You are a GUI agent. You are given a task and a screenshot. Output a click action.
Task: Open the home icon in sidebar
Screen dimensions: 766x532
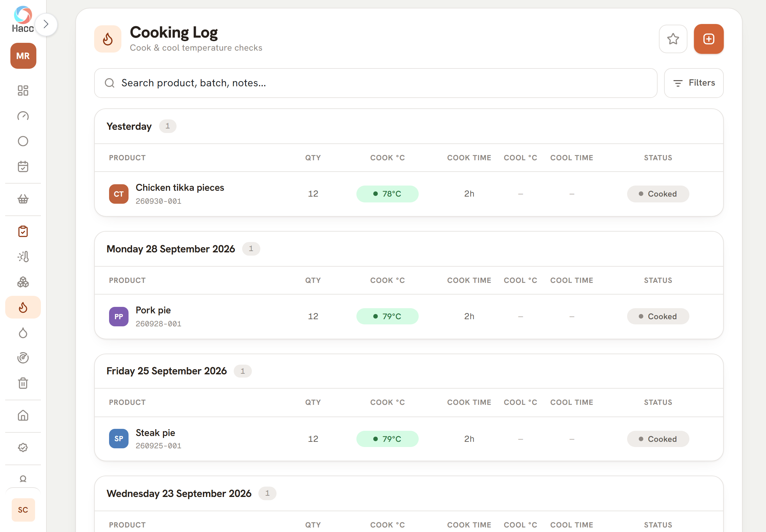[x=23, y=416]
